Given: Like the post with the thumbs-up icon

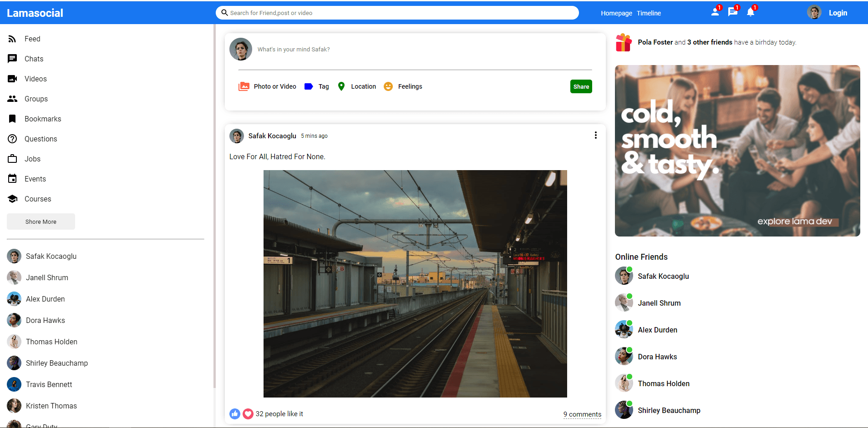Looking at the screenshot, I should pos(235,414).
